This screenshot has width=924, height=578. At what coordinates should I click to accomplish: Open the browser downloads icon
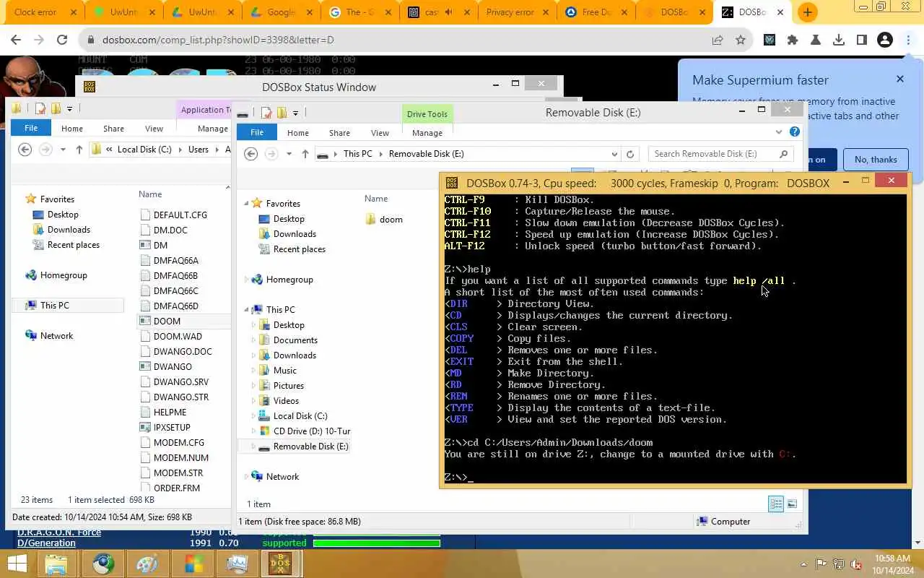(839, 40)
